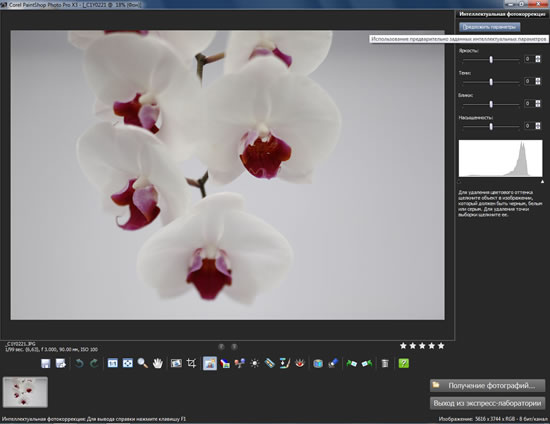Click the 'Предложить параметры' button
Viewport: 550px width, 424px height.
(489, 27)
